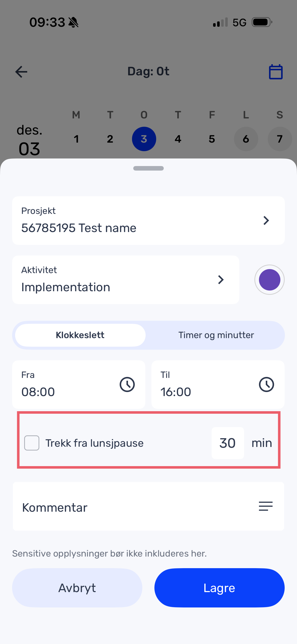This screenshot has height=644, width=297.
Task: Select Thursday 4 in week strip
Action: pyautogui.click(x=178, y=139)
